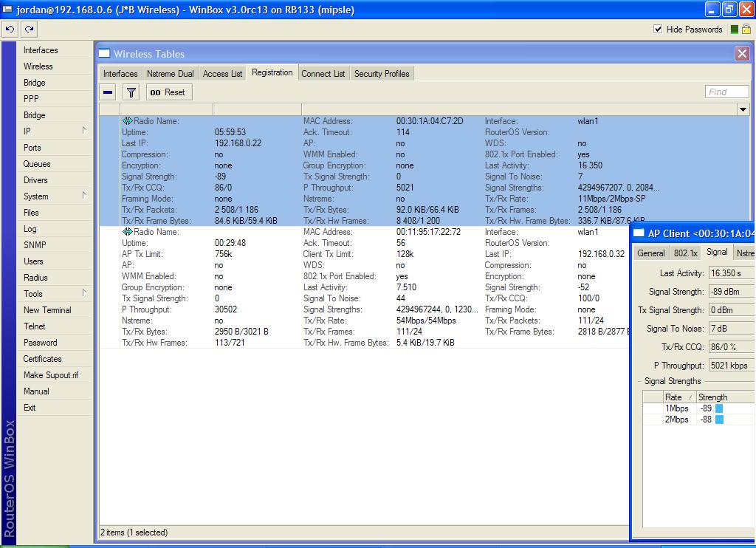
Task: Click the redo arrow in the toolbar
Action: pyautogui.click(x=29, y=30)
